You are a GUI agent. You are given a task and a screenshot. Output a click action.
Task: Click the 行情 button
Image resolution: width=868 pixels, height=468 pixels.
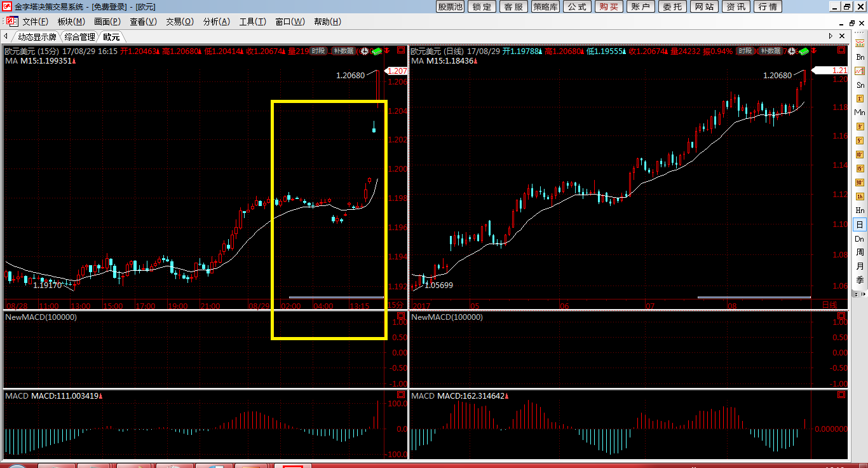click(768, 6)
